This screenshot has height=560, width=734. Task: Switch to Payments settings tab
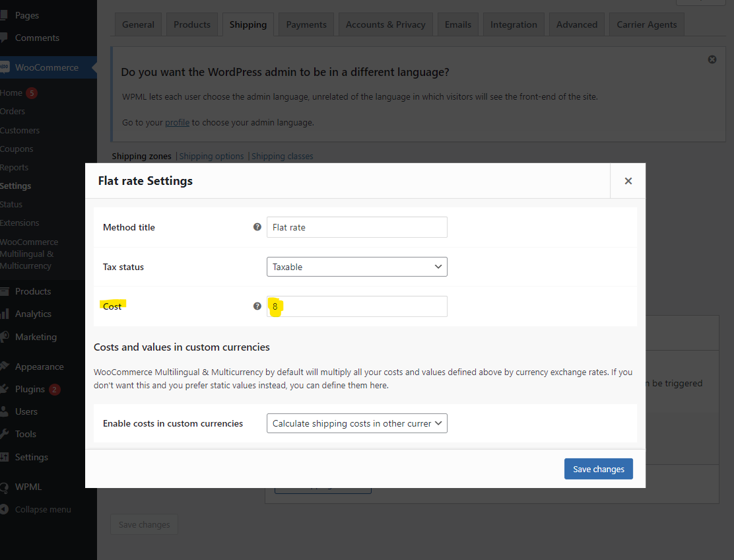(306, 24)
